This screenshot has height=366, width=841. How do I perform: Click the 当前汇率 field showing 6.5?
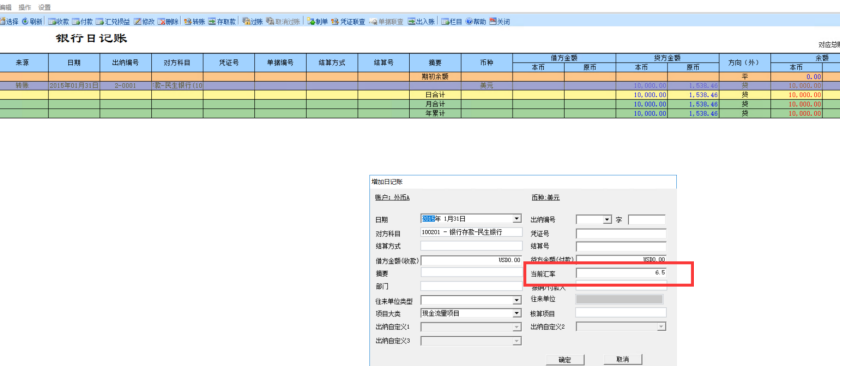click(621, 273)
